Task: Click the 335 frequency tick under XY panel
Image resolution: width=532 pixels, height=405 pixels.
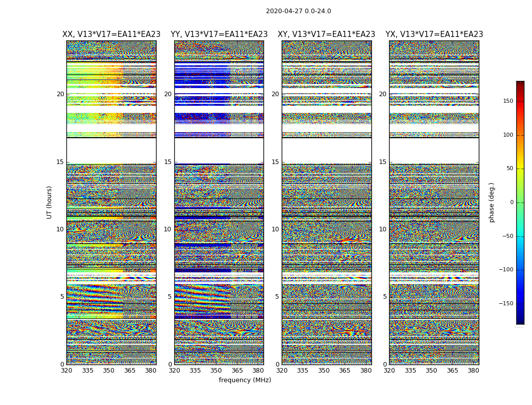Action: coord(303,371)
